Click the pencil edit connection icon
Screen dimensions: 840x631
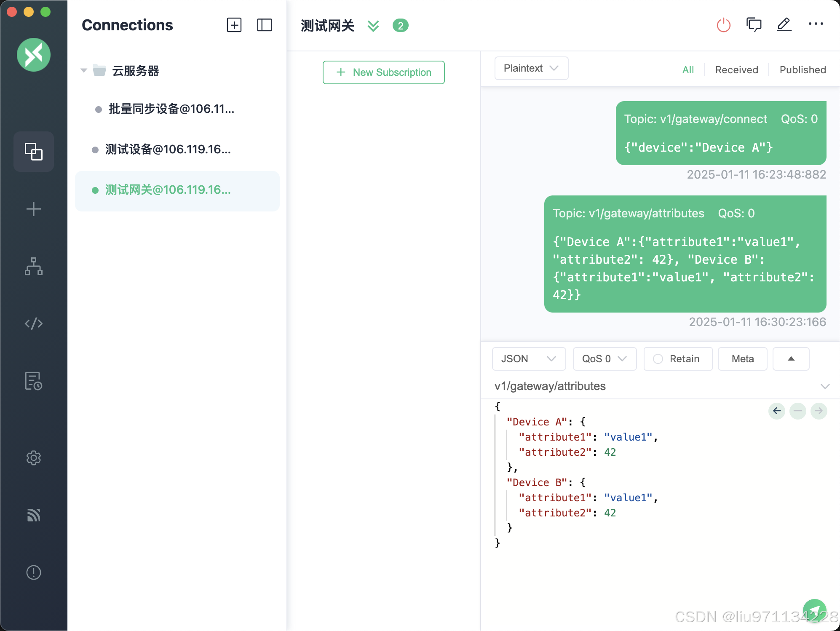(x=784, y=25)
